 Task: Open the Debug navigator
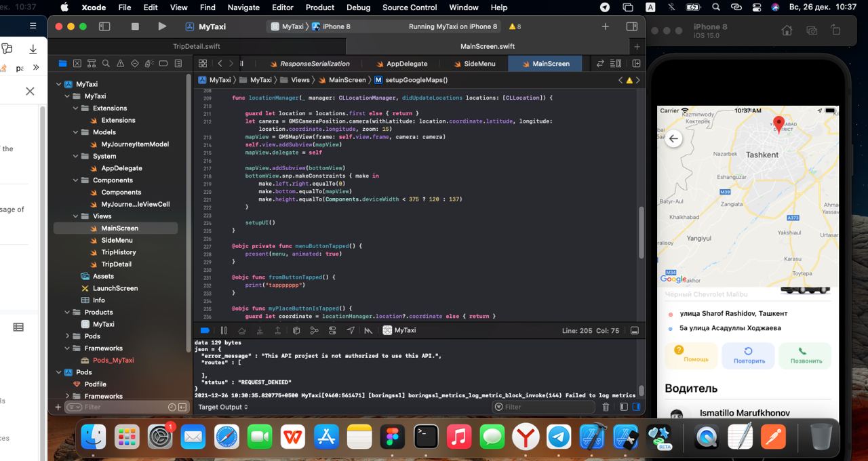(149, 63)
